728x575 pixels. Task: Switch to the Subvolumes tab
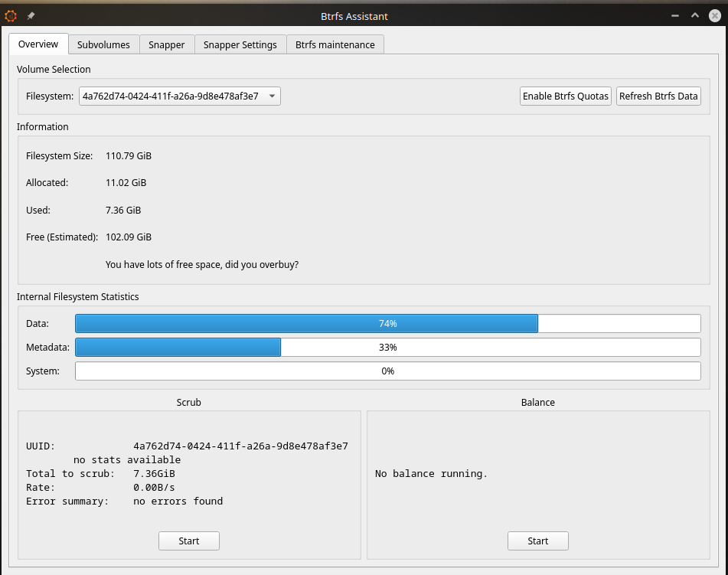coord(103,45)
